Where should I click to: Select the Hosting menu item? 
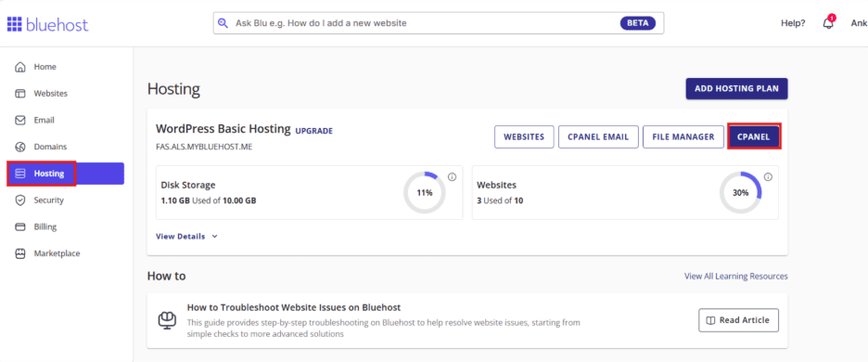point(65,174)
